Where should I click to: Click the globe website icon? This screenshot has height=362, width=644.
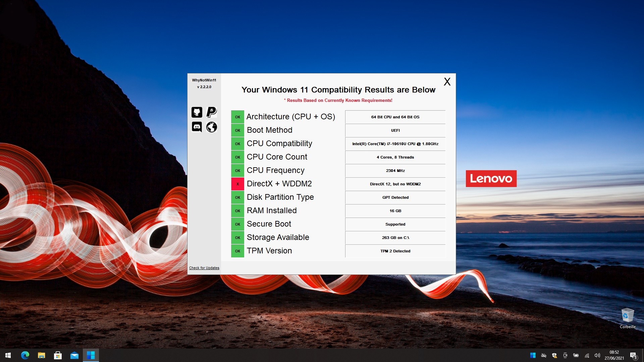pyautogui.click(x=212, y=127)
